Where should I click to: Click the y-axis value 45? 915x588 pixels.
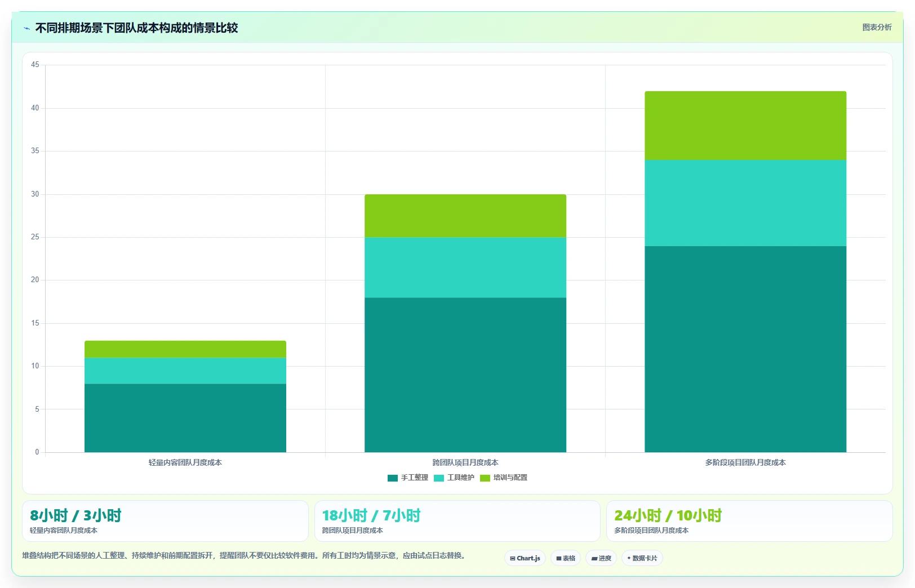[35, 65]
